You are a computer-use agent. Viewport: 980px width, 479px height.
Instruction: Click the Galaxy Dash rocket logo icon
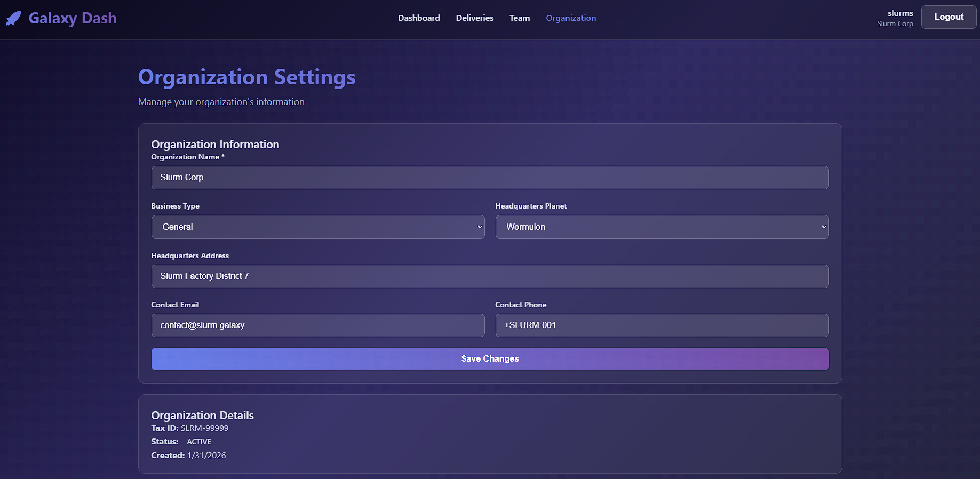(14, 18)
